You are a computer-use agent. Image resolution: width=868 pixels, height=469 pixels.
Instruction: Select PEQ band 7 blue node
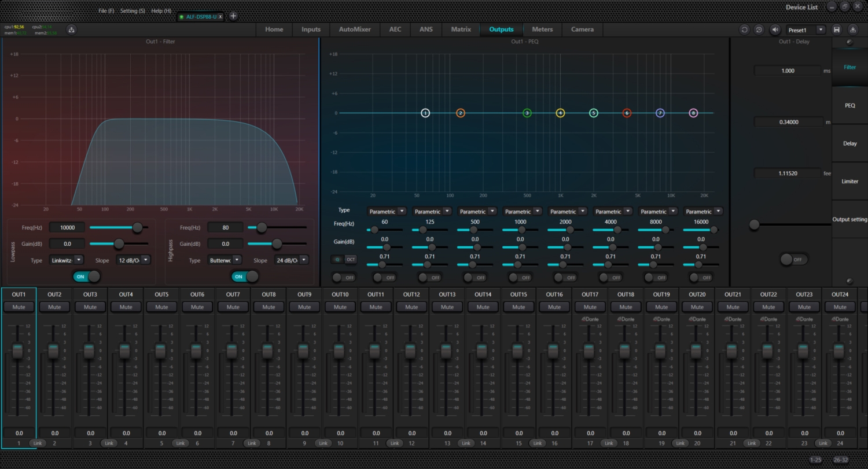660,113
